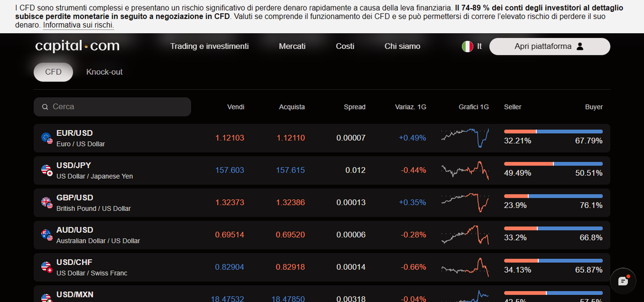
Task: Click the USD/CHF currency pair flag icon
Action: pos(47,267)
